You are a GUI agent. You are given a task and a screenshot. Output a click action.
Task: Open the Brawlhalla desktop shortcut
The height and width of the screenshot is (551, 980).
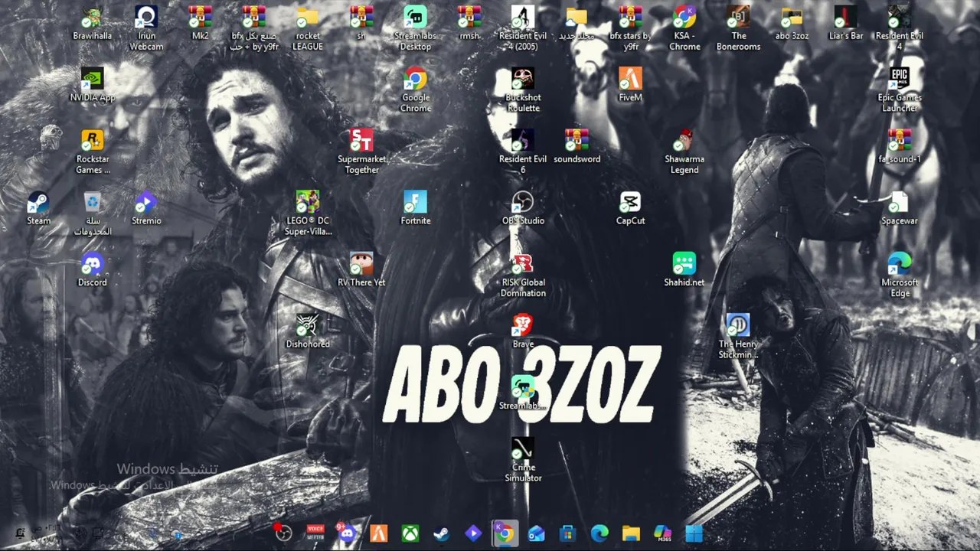[x=92, y=23]
